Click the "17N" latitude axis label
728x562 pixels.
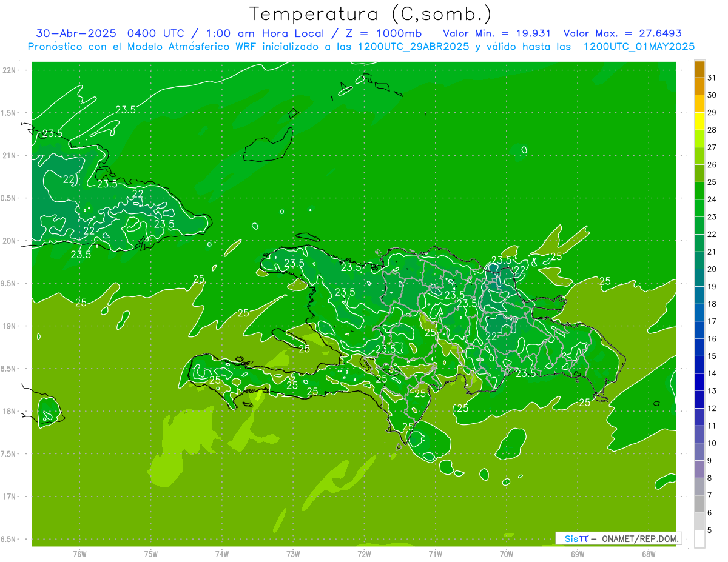[10, 497]
